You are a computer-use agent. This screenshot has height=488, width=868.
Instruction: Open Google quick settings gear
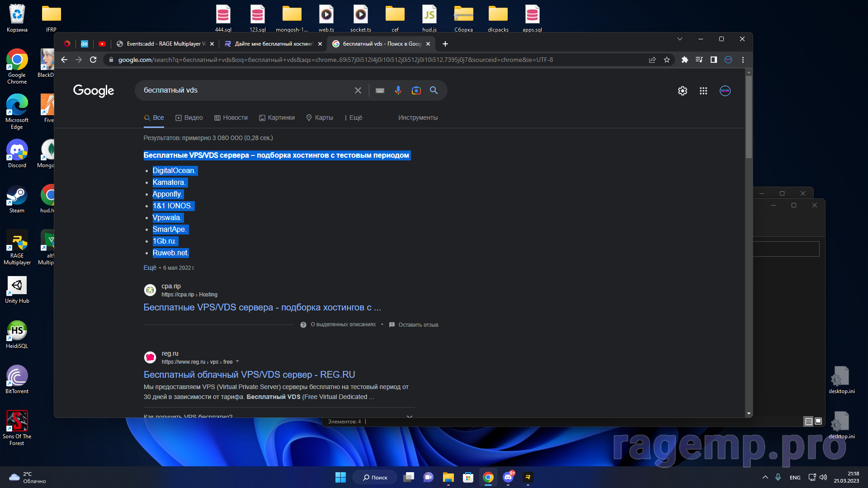pyautogui.click(x=682, y=91)
